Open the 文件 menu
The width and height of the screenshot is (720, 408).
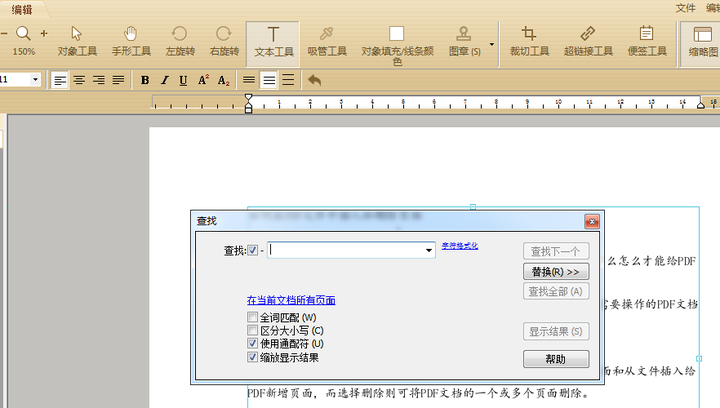click(x=685, y=8)
